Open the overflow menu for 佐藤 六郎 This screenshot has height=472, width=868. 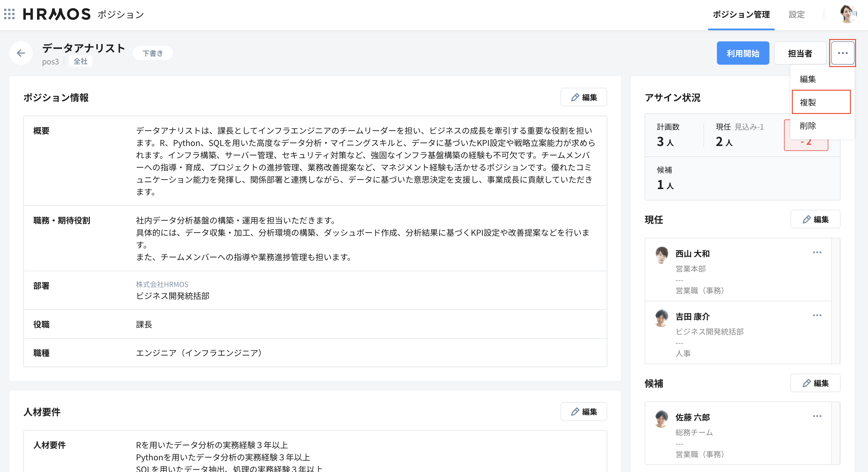[817, 416]
